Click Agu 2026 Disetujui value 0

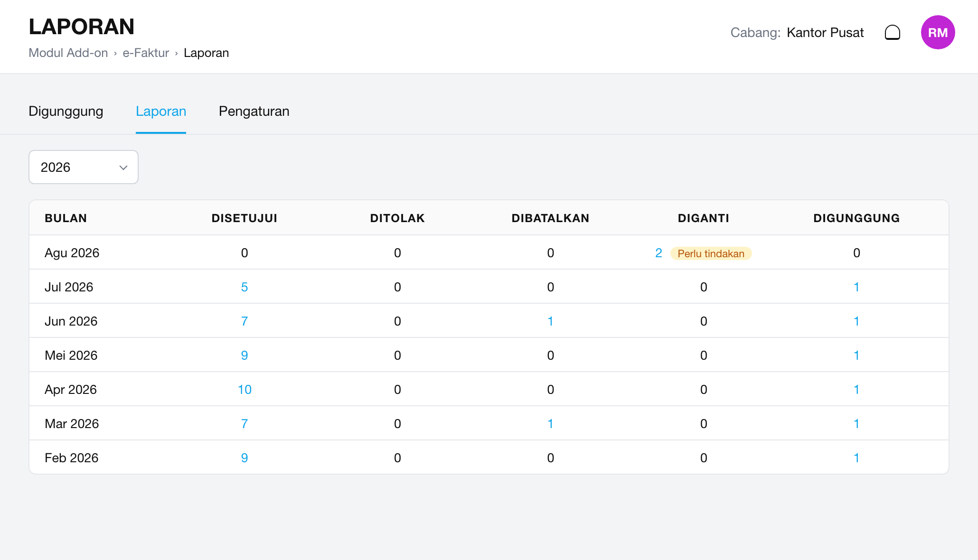[x=244, y=253]
